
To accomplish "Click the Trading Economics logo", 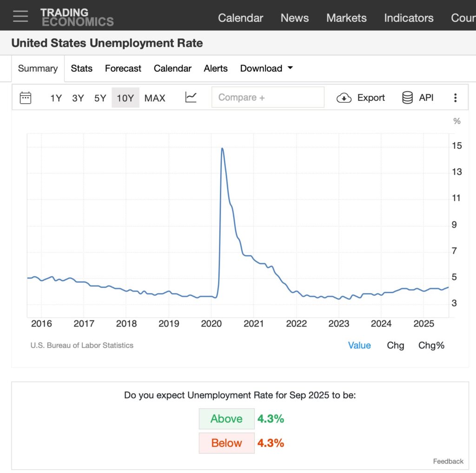I will pos(77,17).
